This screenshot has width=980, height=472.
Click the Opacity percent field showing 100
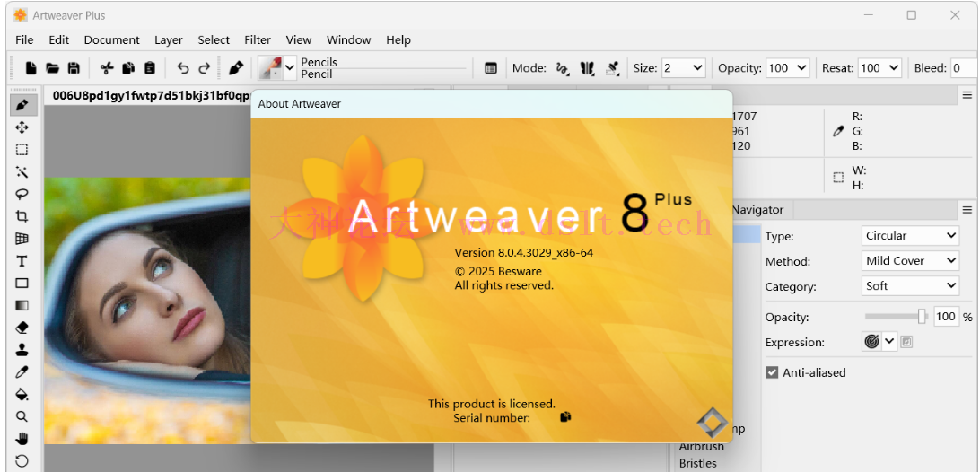pyautogui.click(x=946, y=317)
